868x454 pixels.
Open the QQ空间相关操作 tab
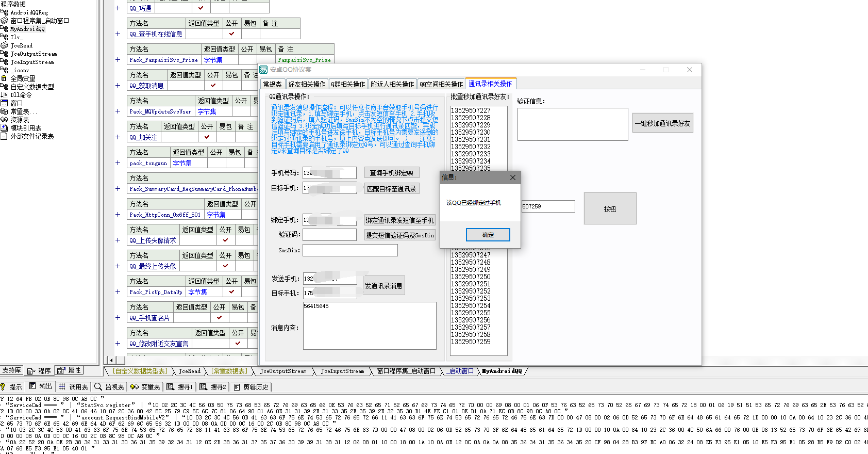point(441,84)
